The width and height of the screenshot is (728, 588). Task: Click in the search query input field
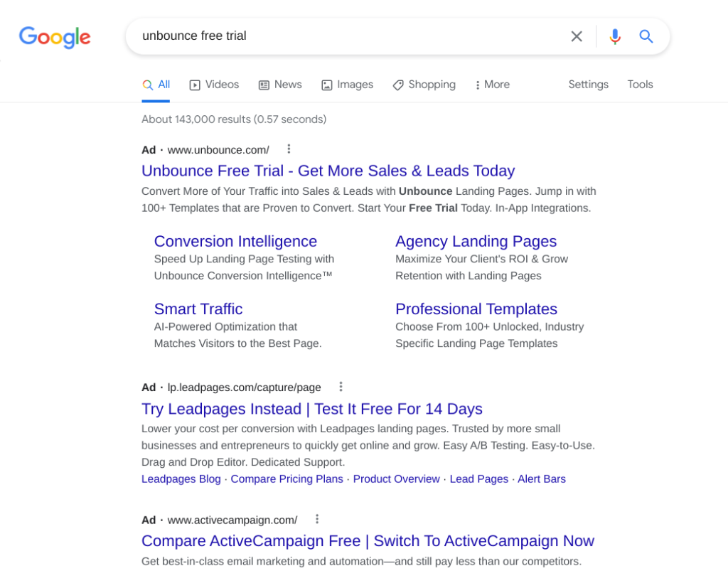[x=341, y=36]
